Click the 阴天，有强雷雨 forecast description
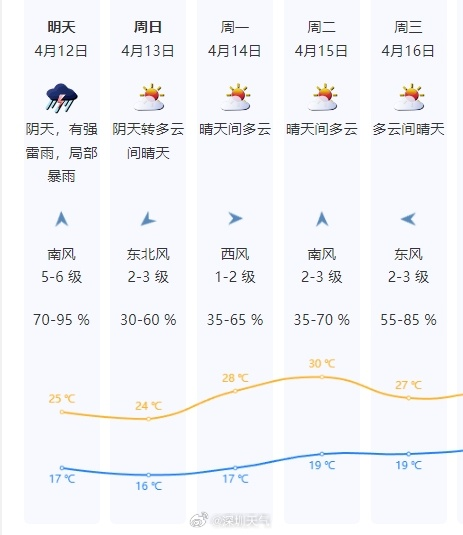The height and width of the screenshot is (535, 463). pyautogui.click(x=62, y=153)
